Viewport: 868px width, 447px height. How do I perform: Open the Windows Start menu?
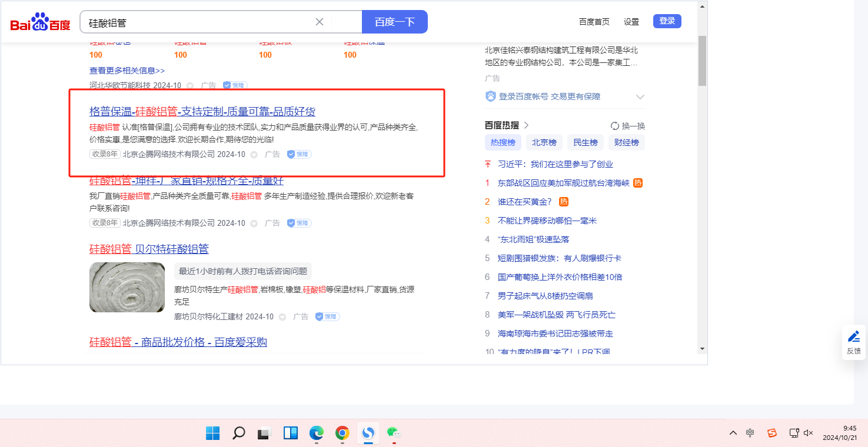(x=212, y=433)
